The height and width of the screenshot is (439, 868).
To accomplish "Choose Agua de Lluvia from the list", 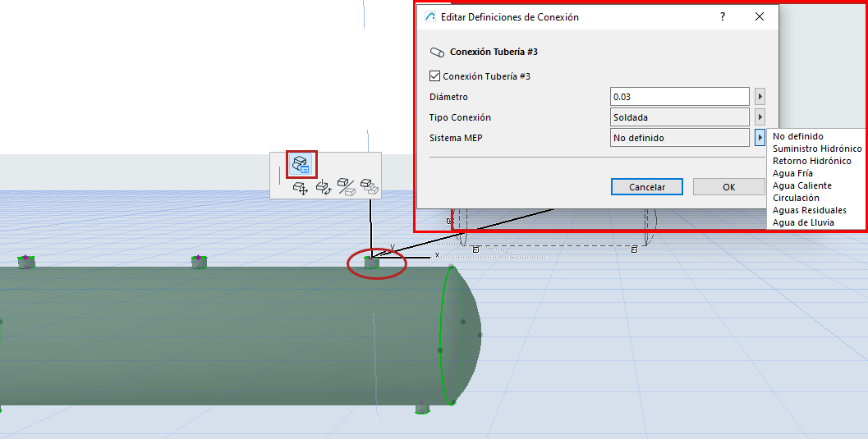I will click(x=803, y=222).
